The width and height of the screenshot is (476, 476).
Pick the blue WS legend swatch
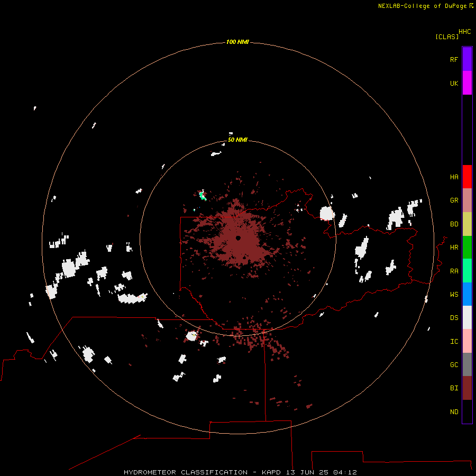[x=467, y=294]
